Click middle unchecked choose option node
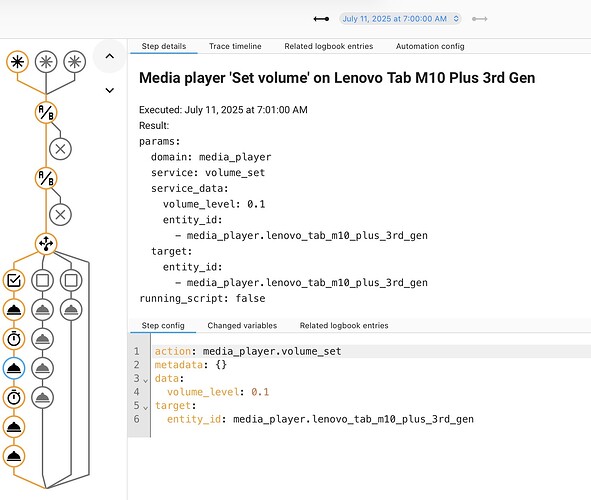Viewport: 591px width, 500px height. coord(42,280)
